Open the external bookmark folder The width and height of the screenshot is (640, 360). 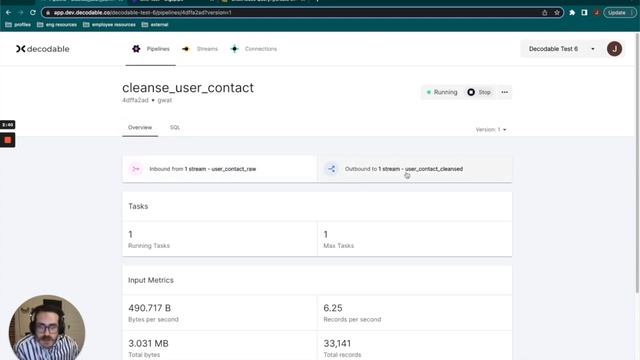(x=155, y=25)
